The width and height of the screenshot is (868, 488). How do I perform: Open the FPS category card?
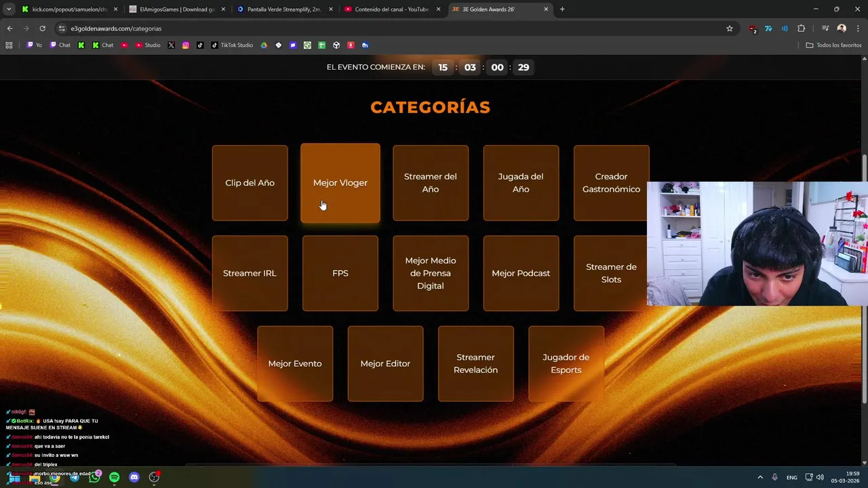pos(340,273)
